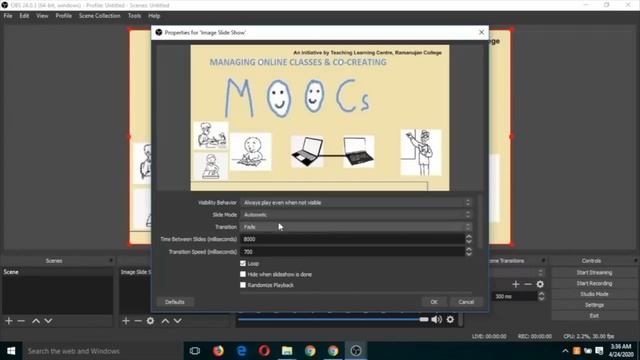Open File Explorer from the taskbar
Image resolution: width=640 pixels, height=360 pixels.
click(x=287, y=351)
